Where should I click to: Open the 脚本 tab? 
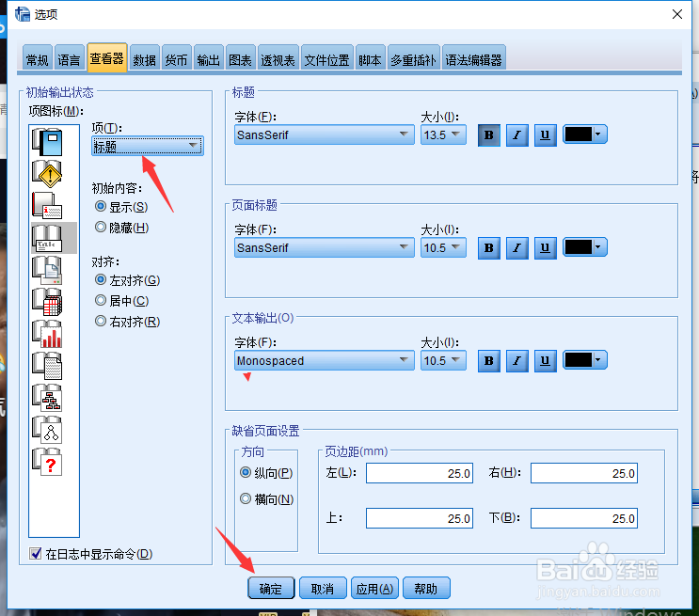pyautogui.click(x=370, y=59)
